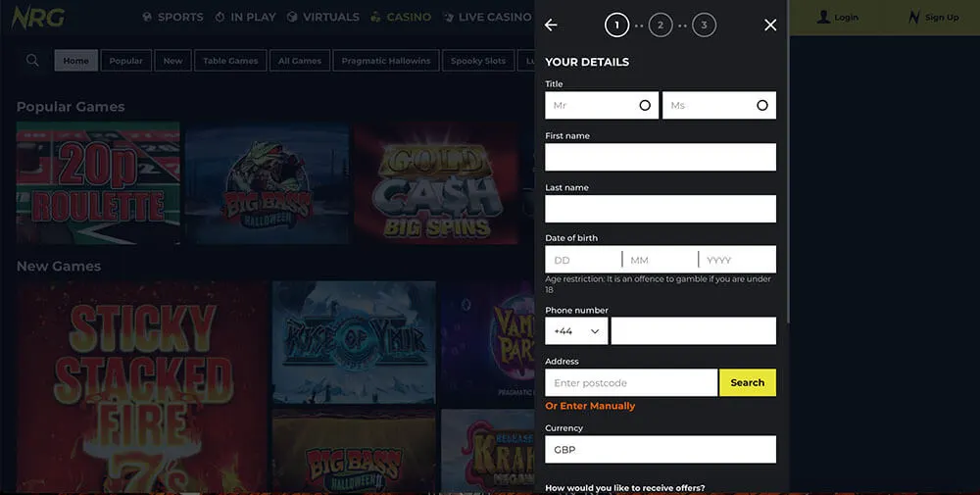Image resolution: width=980 pixels, height=495 pixels.
Task: Select the Mr title option
Action: (x=602, y=105)
